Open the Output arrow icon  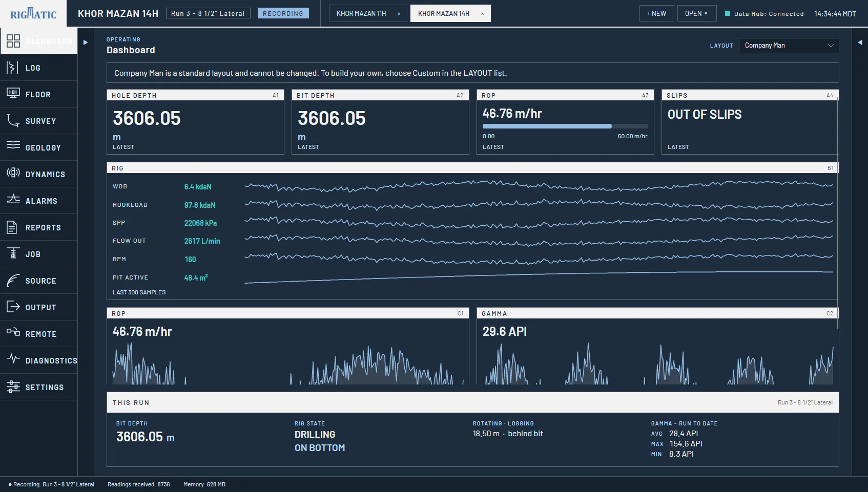[13, 307]
